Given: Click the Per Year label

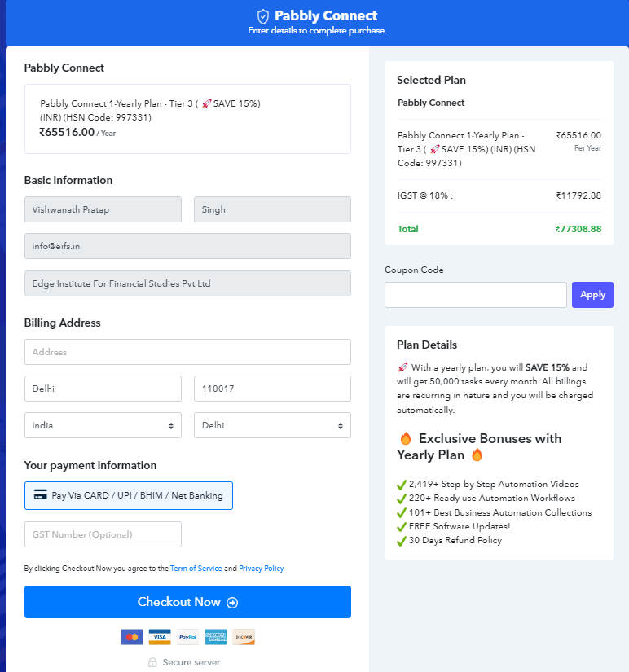Looking at the screenshot, I should [587, 148].
